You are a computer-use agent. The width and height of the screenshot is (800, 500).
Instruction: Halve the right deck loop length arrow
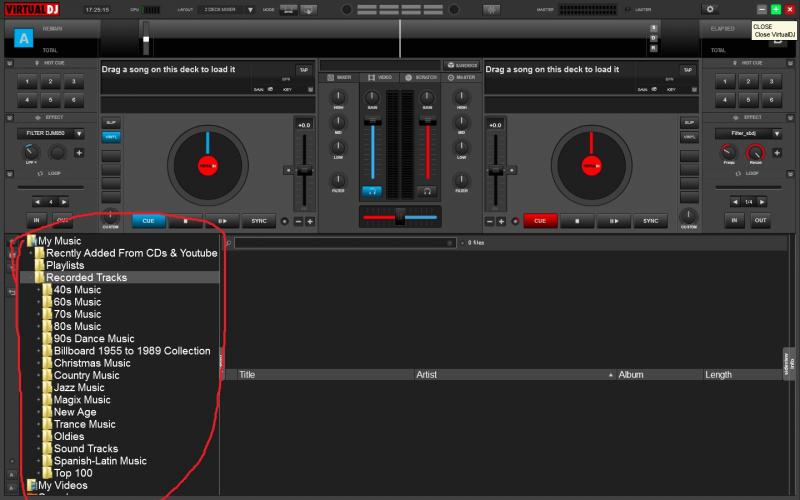tap(735, 202)
